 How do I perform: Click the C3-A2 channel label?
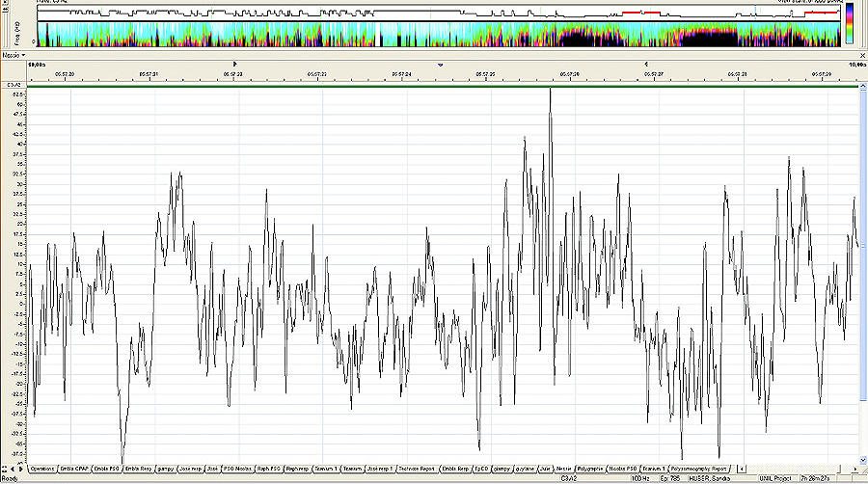point(15,86)
